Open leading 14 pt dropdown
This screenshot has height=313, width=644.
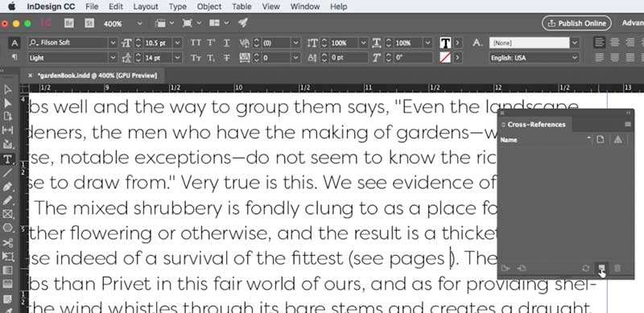pos(178,58)
